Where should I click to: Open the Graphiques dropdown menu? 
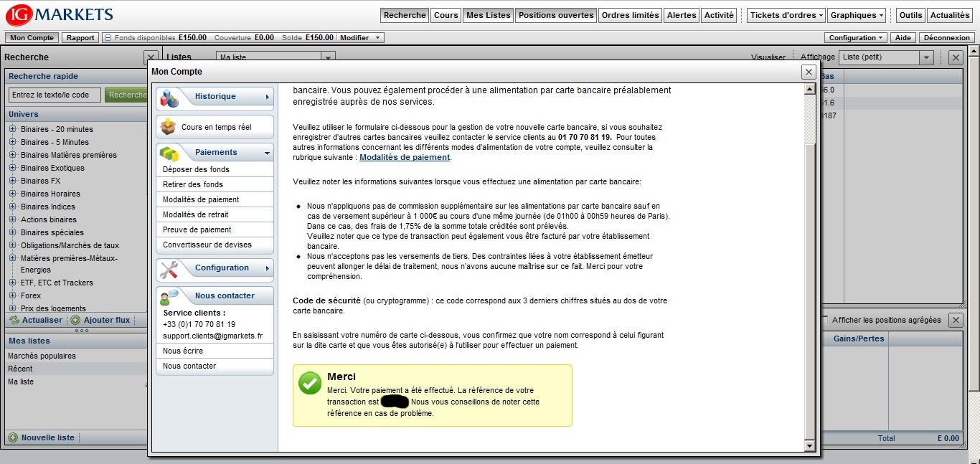(x=857, y=15)
